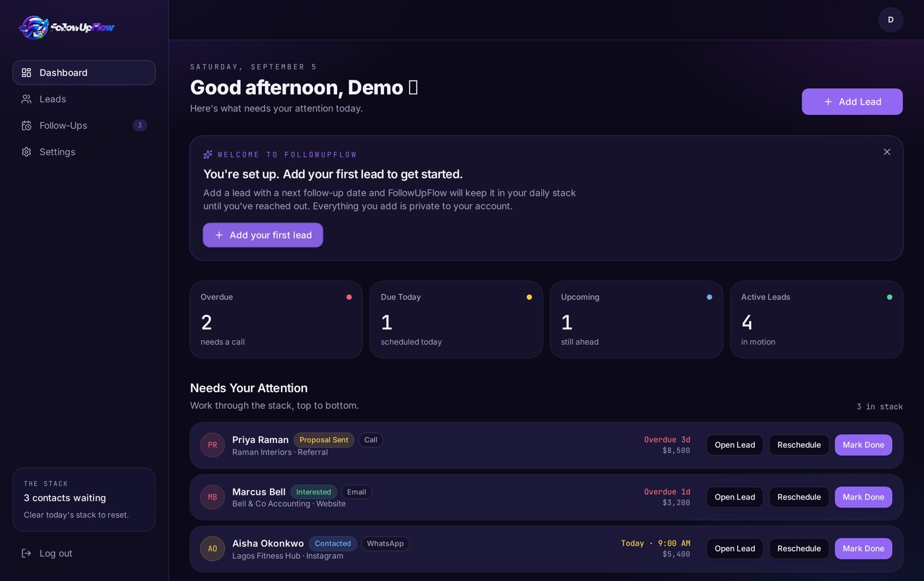Open Lead for Aisha Okonkwo
This screenshot has width=924, height=581.
pyautogui.click(x=735, y=549)
